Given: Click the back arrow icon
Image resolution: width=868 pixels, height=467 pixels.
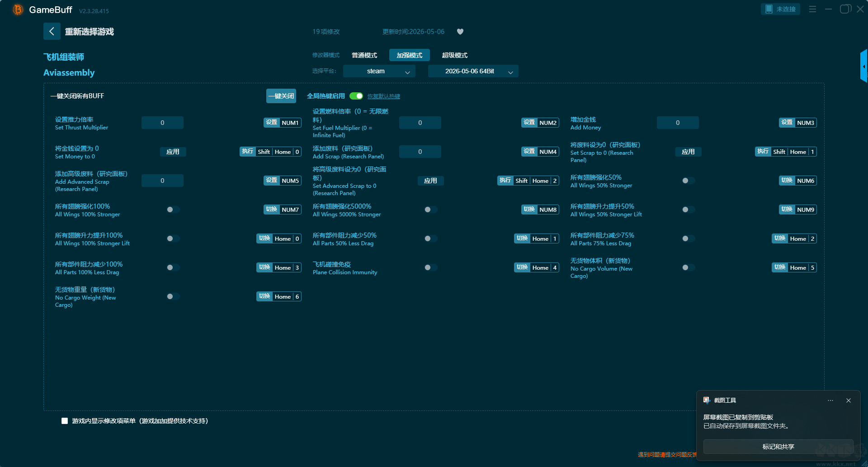Looking at the screenshot, I should click(x=52, y=31).
